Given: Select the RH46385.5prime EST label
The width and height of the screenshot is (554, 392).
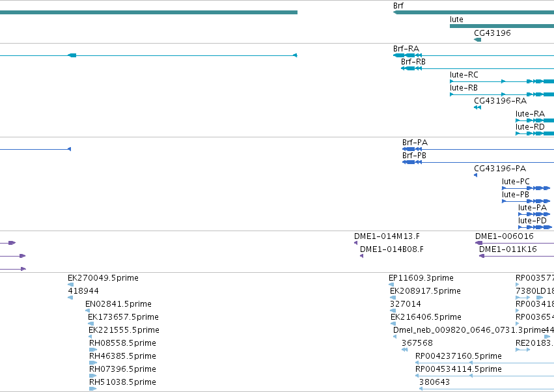Looking at the screenshot, I should pos(122,356).
